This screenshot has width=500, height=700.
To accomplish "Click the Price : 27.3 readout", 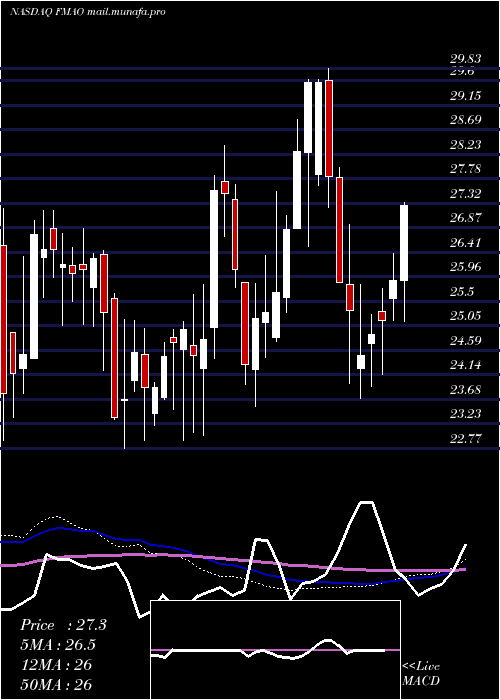I will 63,625.
